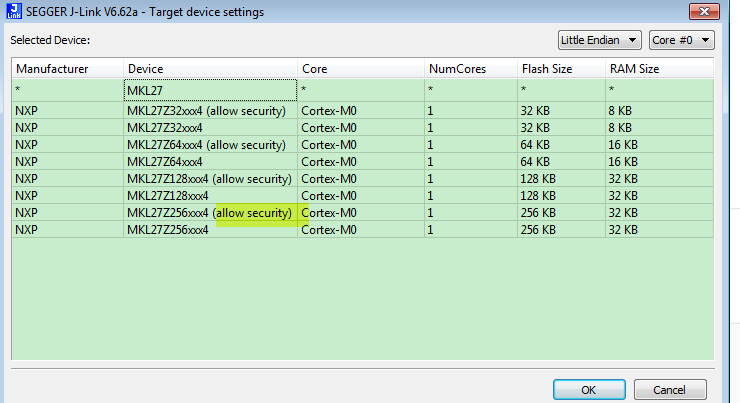Select highlighted MKL27Z256xxx4 (allow security) row

pos(208,213)
